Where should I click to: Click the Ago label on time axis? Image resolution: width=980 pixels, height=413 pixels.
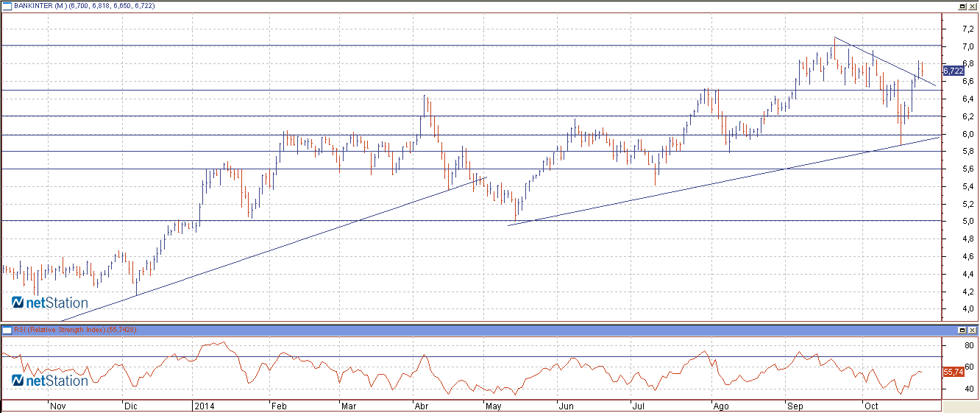(721, 406)
